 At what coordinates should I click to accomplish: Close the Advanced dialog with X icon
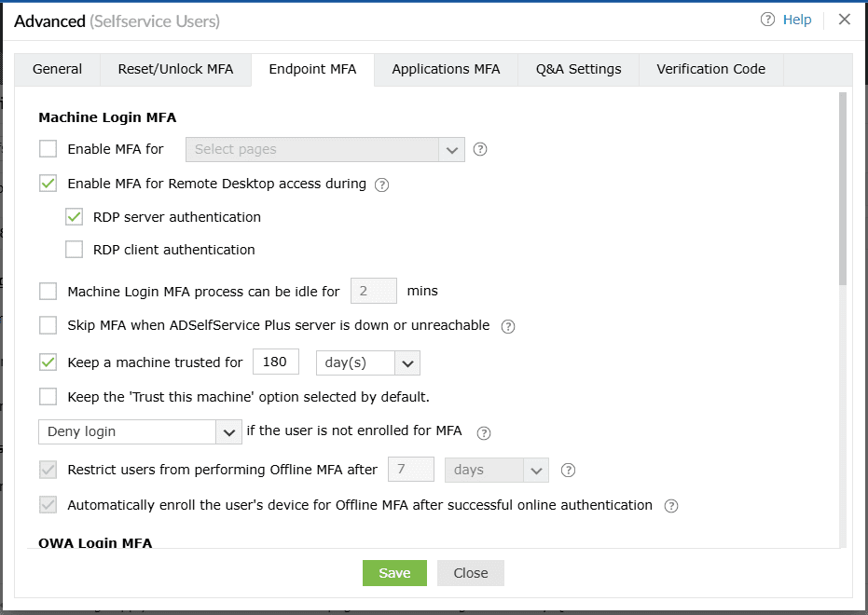[x=845, y=20]
